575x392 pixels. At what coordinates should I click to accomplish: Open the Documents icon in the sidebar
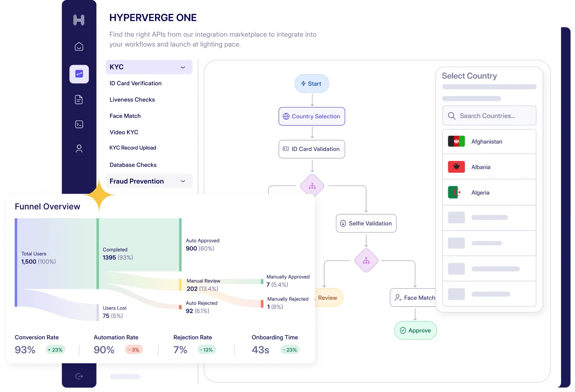(x=79, y=99)
